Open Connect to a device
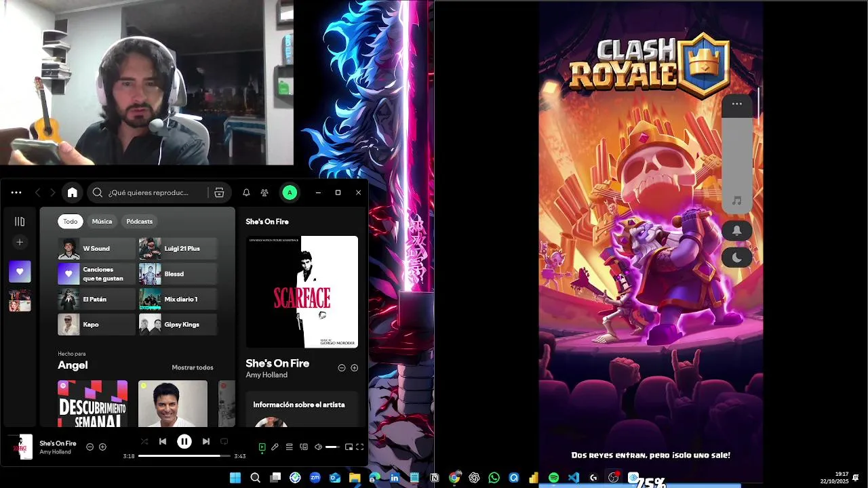Image resolution: width=868 pixels, height=488 pixels. click(x=304, y=447)
